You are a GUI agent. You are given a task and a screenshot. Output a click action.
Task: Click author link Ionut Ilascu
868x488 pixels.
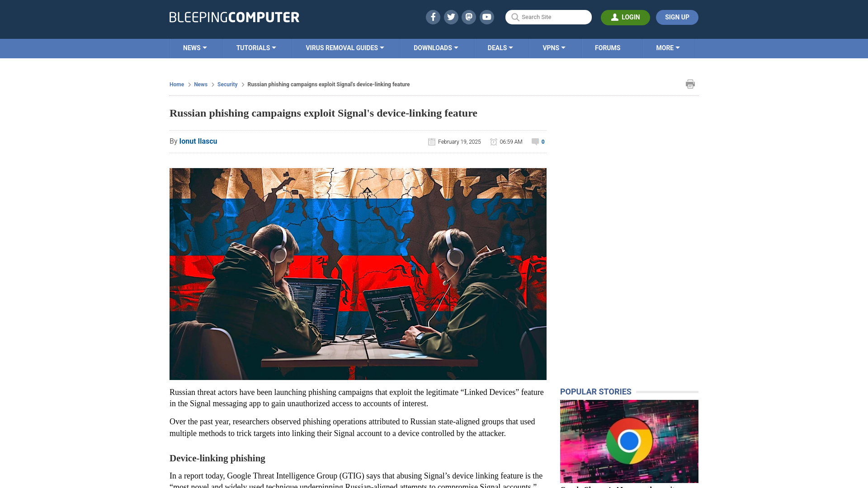[x=198, y=141]
